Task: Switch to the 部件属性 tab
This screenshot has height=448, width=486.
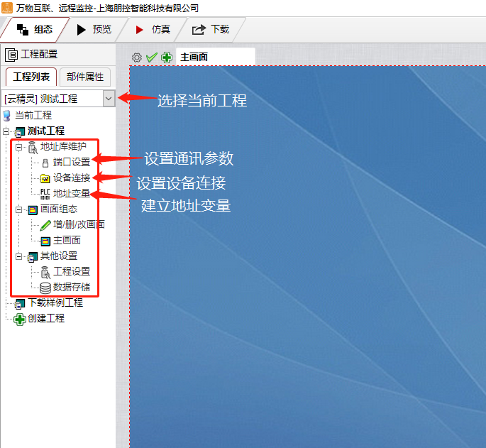Action: click(x=85, y=77)
